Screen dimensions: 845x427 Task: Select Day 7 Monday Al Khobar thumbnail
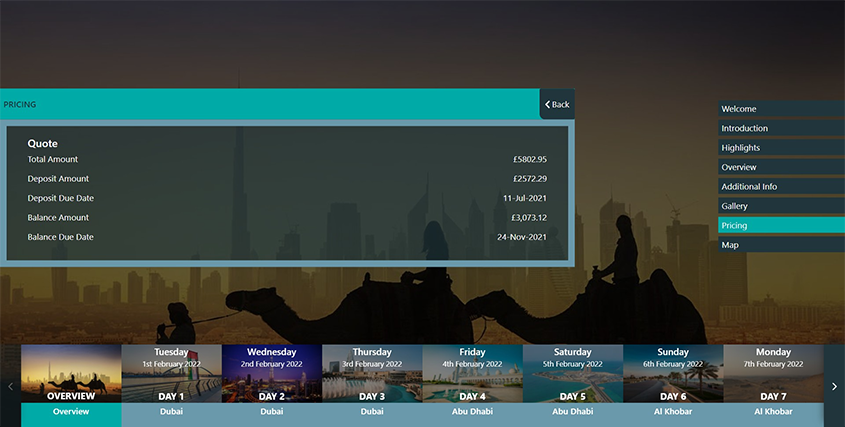tap(773, 373)
